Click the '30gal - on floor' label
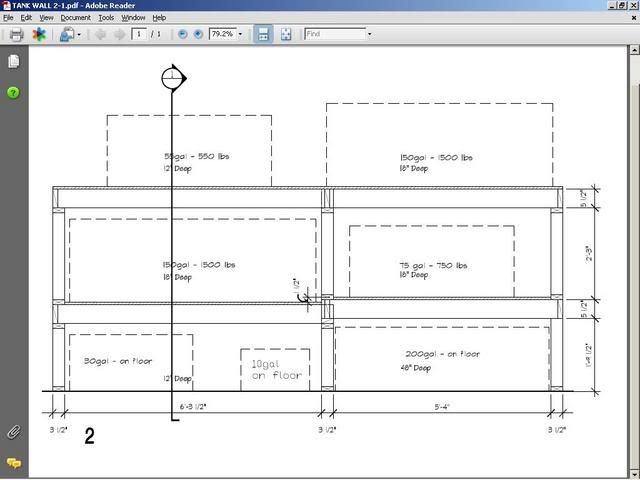Image resolution: width=640 pixels, height=480 pixels. [118, 361]
